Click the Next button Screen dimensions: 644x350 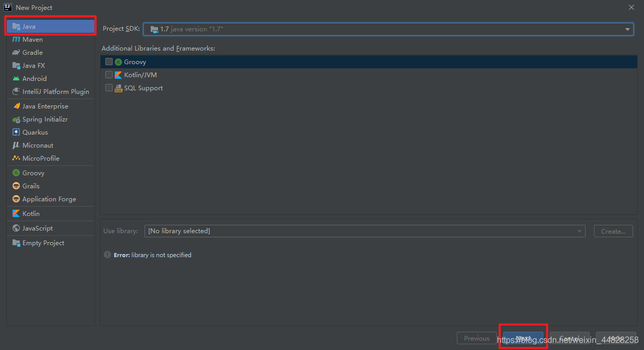tap(523, 338)
